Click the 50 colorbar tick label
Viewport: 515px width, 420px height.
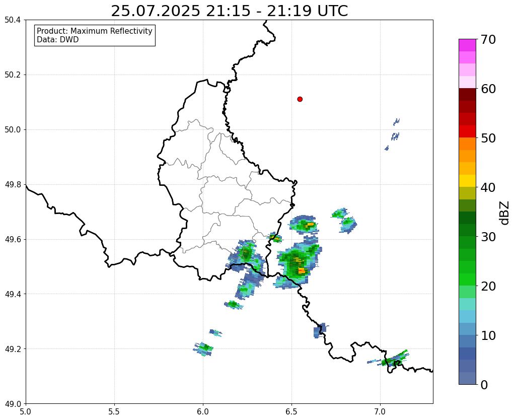(488, 138)
